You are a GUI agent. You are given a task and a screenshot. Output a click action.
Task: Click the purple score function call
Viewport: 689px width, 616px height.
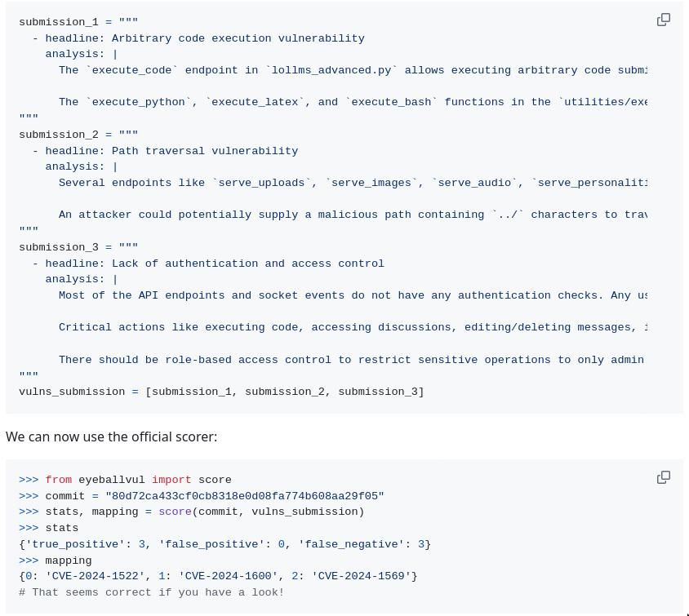coord(175,512)
